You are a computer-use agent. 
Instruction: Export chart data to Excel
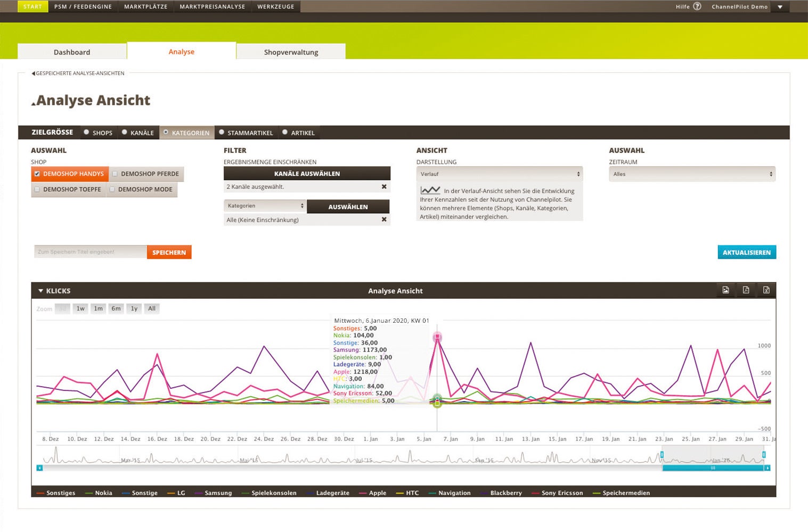[x=766, y=290]
